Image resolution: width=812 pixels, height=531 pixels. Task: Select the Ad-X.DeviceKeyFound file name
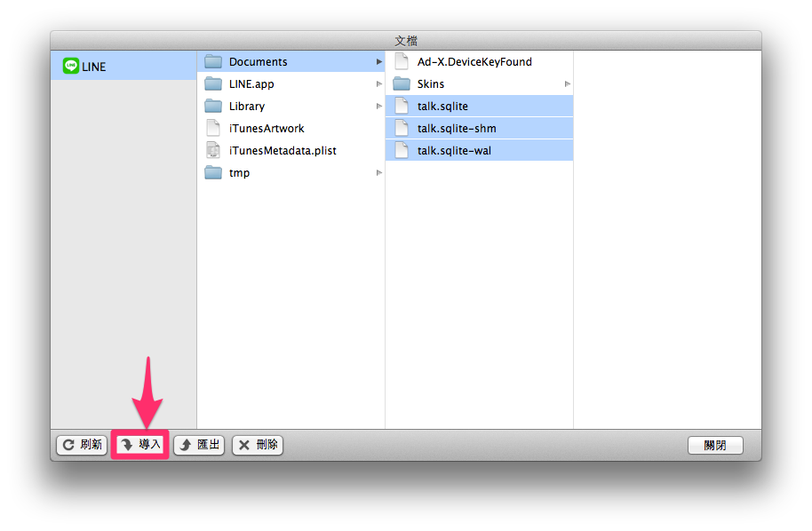coord(474,62)
